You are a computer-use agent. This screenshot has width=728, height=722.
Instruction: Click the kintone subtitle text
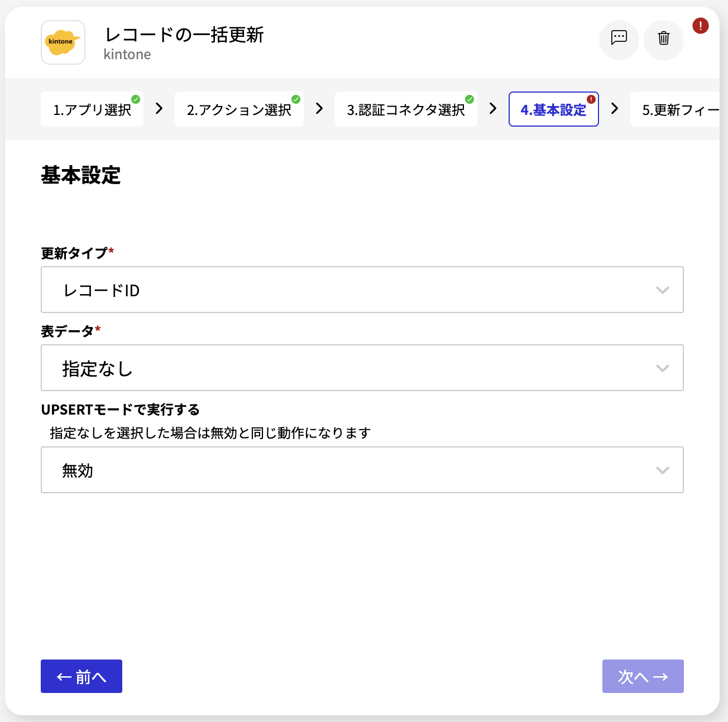tap(127, 54)
